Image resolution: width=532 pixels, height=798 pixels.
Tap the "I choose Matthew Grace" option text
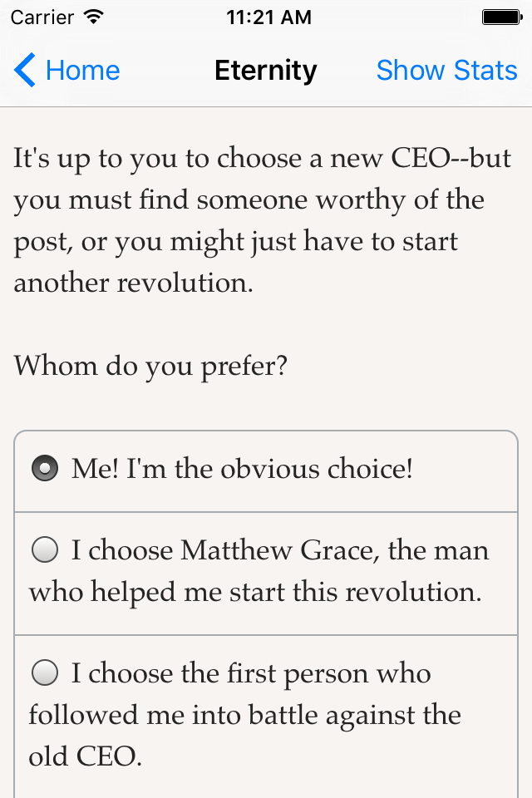coord(280,550)
